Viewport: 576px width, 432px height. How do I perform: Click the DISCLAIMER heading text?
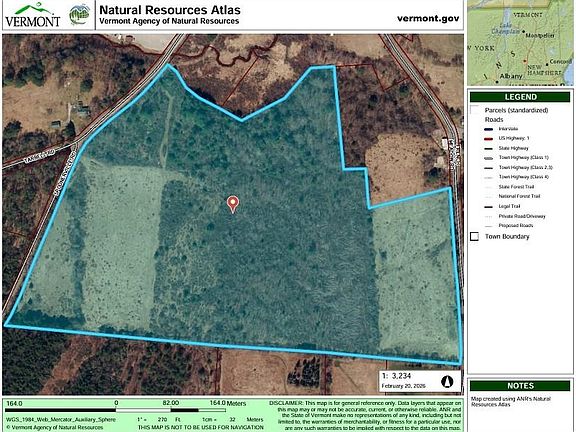click(286, 403)
